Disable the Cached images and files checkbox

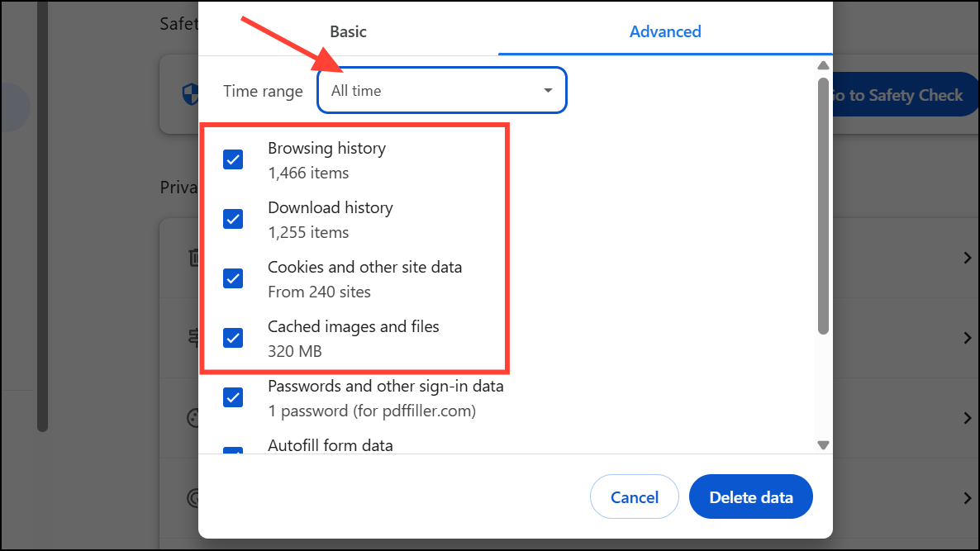coord(233,338)
